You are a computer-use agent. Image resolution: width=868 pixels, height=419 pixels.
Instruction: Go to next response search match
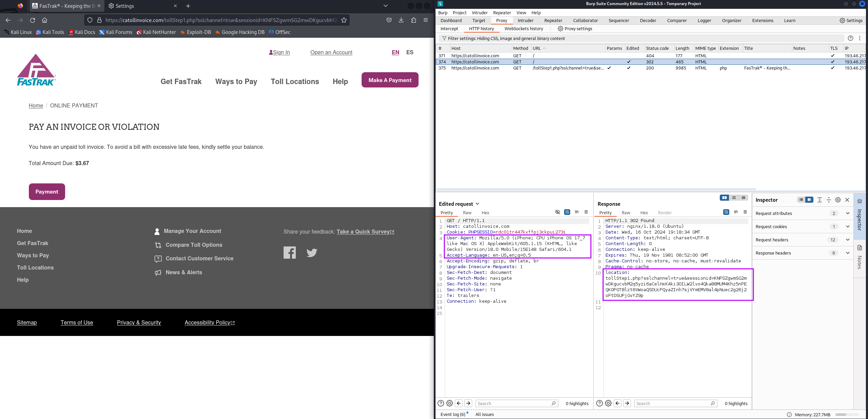(627, 403)
